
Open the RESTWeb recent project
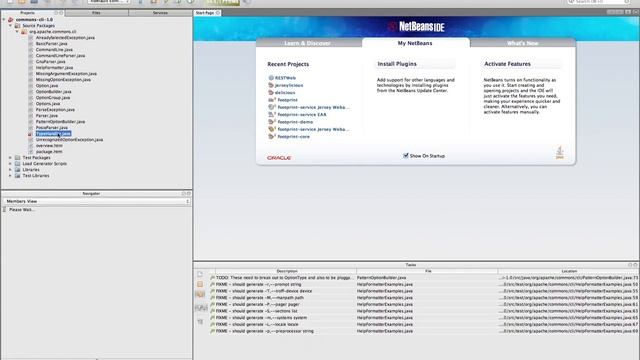pos(285,78)
